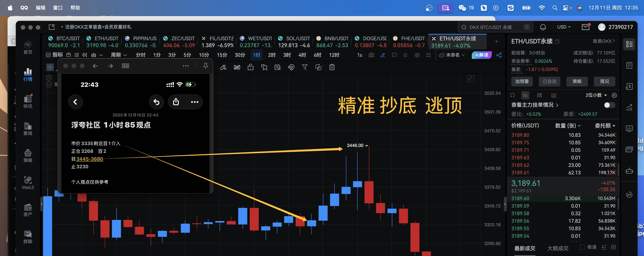Click the AI解读 button
Viewport: 644px width, 256px height.
click(482, 55)
